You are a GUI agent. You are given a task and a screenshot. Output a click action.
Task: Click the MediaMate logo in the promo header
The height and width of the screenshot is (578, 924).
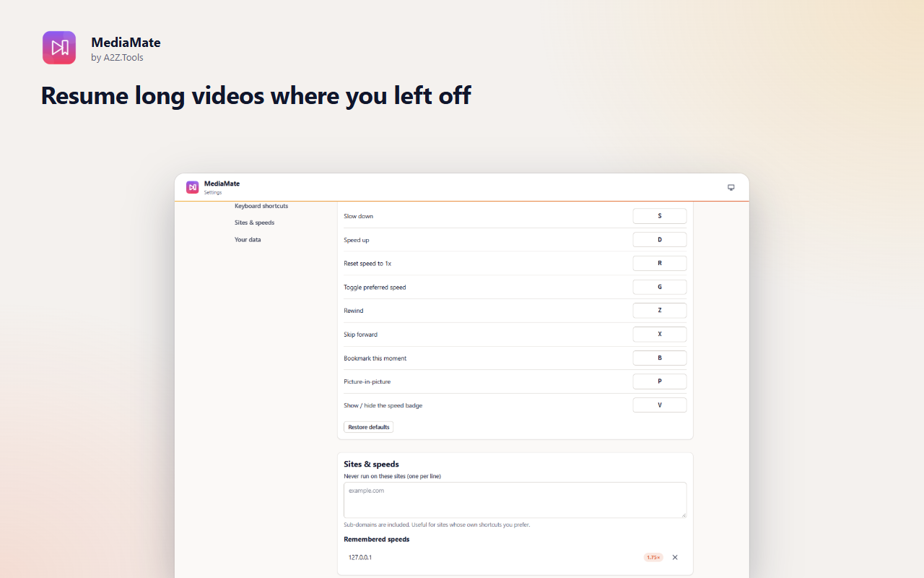(59, 48)
